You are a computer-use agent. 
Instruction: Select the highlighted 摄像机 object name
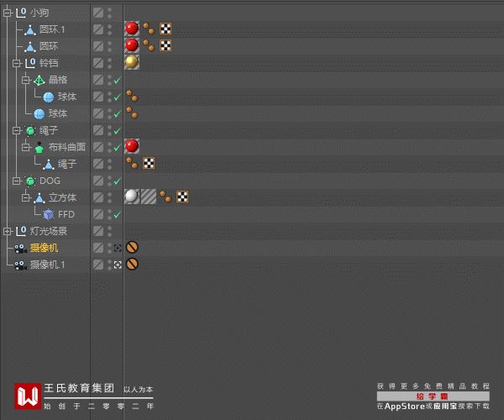point(44,248)
